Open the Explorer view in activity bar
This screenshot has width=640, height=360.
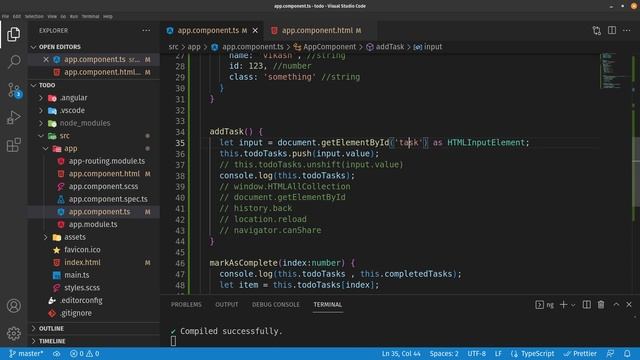click(x=13, y=34)
